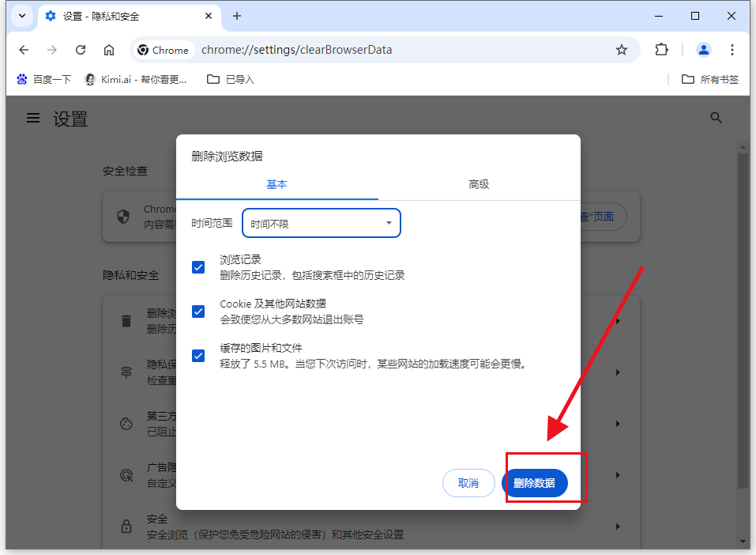This screenshot has width=756, height=555.
Task: Switch to the 基本 tab
Action: pos(276,184)
